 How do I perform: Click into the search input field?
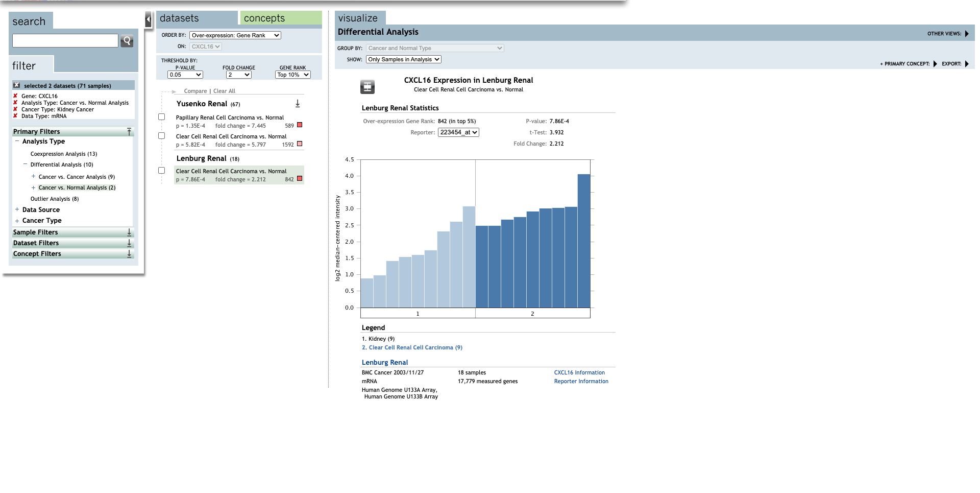65,41
